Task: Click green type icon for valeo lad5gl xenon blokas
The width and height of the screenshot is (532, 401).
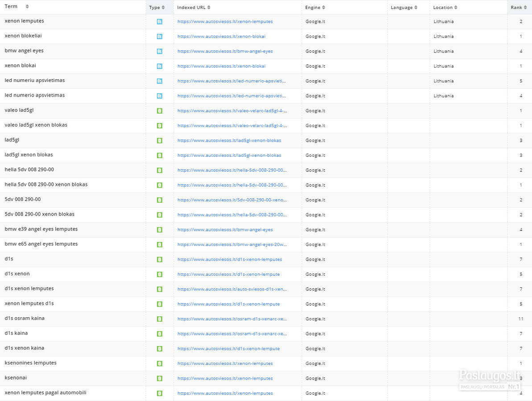Action: point(160,126)
